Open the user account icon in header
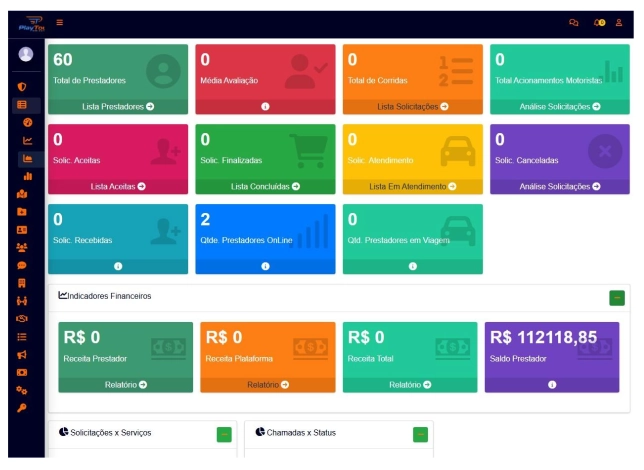This screenshot has height=470, width=644. (x=620, y=22)
